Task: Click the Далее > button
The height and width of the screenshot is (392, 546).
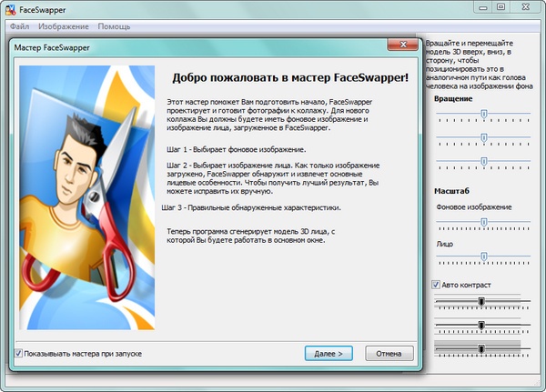Action: (328, 353)
